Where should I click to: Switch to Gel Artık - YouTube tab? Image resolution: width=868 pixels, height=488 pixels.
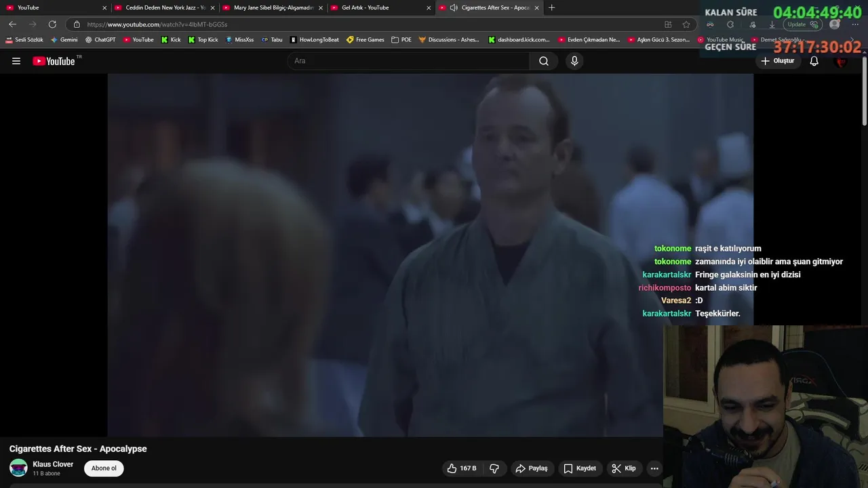(380, 7)
